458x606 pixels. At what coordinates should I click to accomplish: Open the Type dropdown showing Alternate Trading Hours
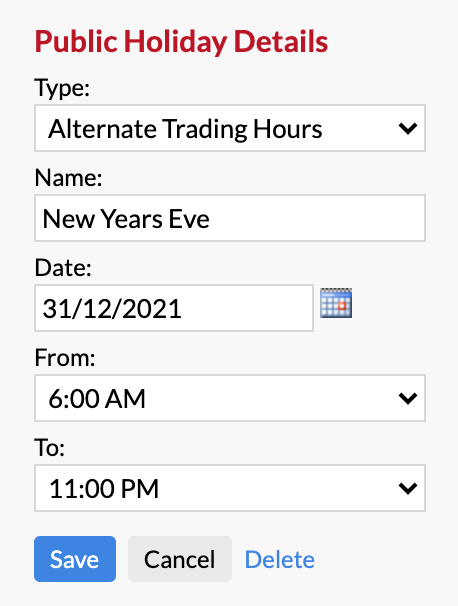click(230, 128)
